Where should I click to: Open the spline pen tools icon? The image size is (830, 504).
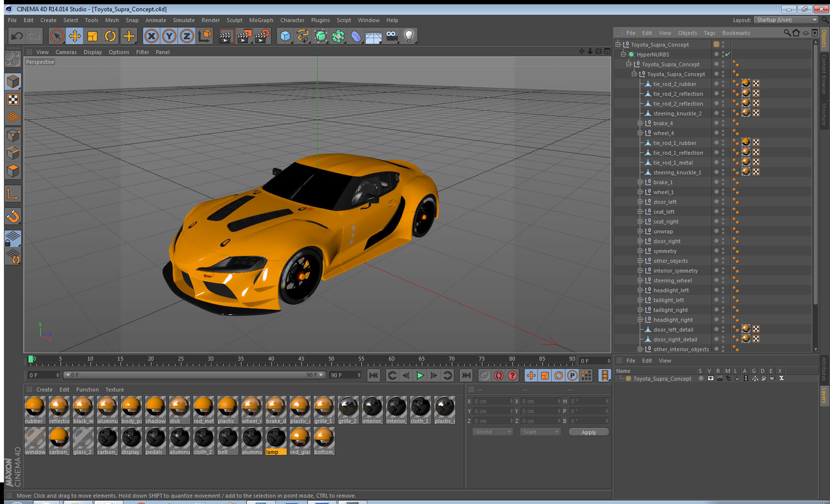click(x=303, y=36)
